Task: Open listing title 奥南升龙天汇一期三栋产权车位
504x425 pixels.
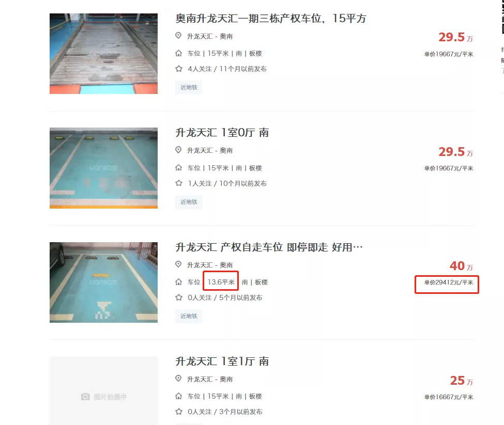Action: click(271, 18)
